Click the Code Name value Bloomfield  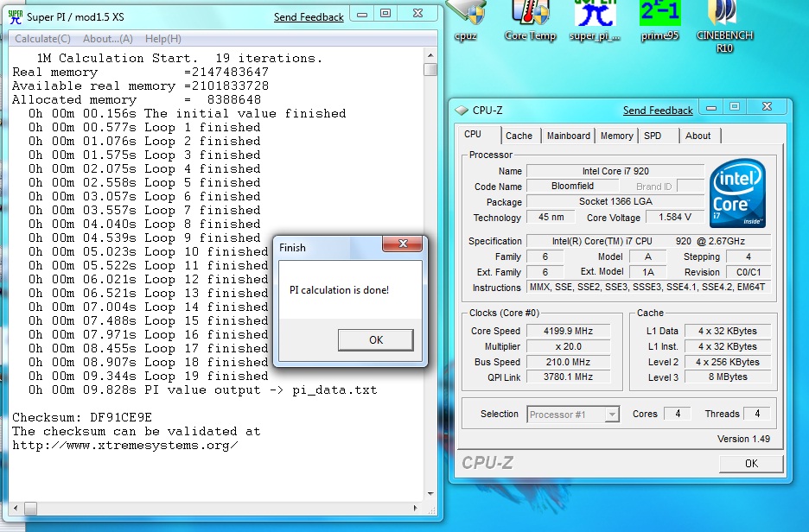coord(572,186)
